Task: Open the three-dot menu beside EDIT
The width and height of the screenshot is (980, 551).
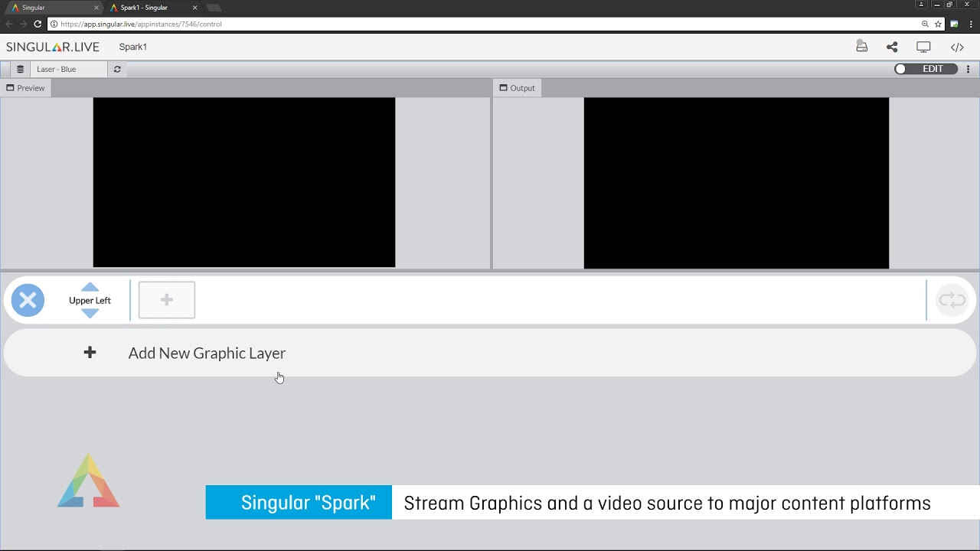Action: click(x=968, y=69)
